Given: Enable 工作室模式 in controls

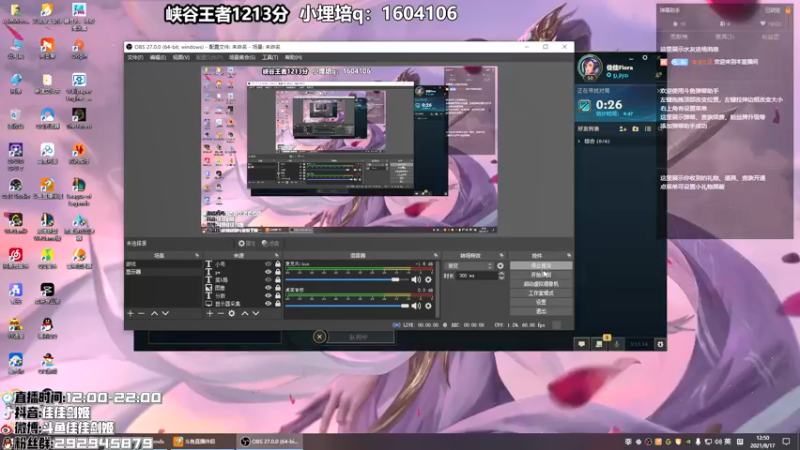Looking at the screenshot, I should [x=541, y=293].
